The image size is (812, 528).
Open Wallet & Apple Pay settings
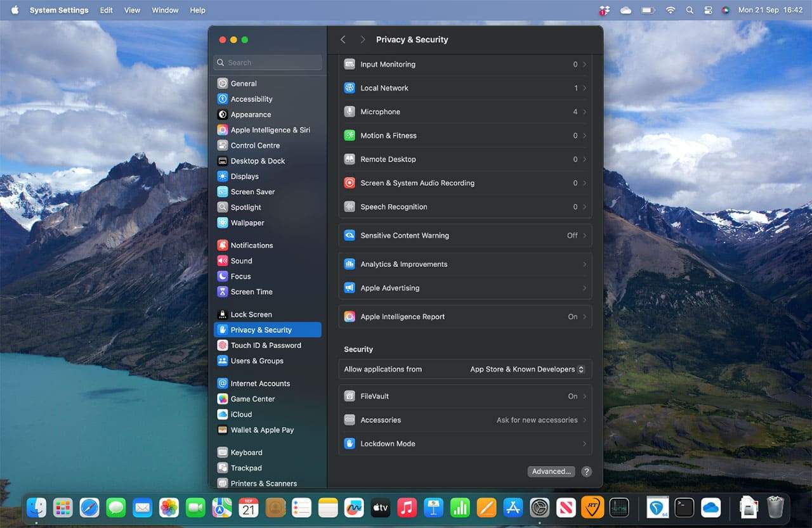(x=268, y=430)
